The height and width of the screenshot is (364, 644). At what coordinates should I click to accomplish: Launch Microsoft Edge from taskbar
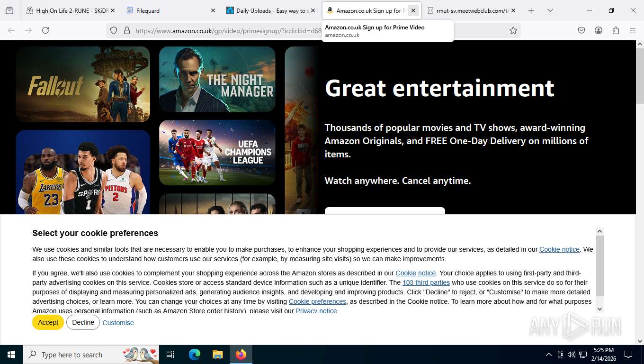pyautogui.click(x=195, y=355)
